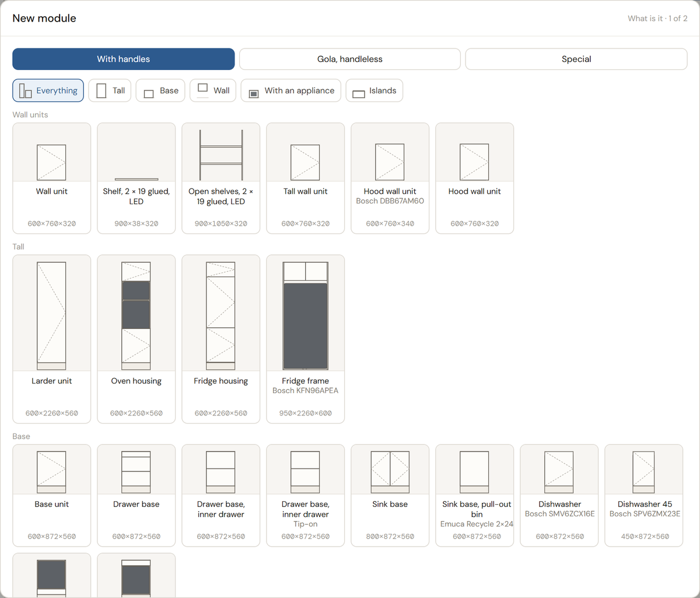Click the 800×872×560 dimensions label

point(390,536)
